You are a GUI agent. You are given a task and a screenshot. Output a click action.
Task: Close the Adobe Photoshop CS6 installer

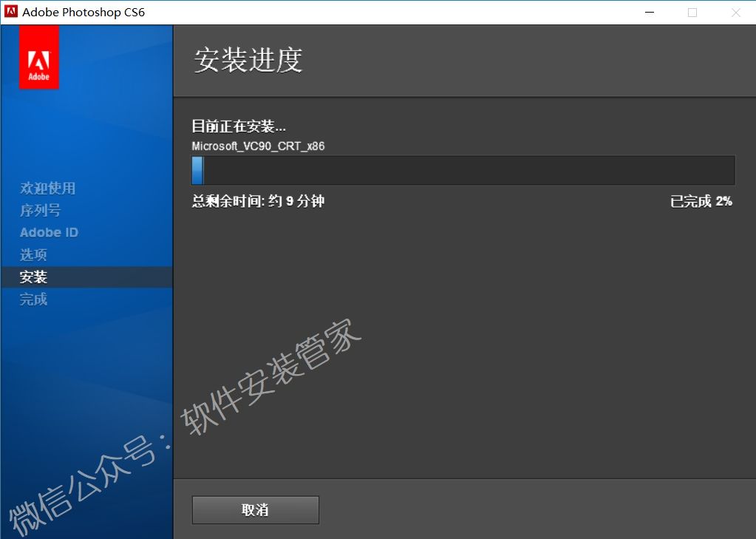(x=736, y=12)
